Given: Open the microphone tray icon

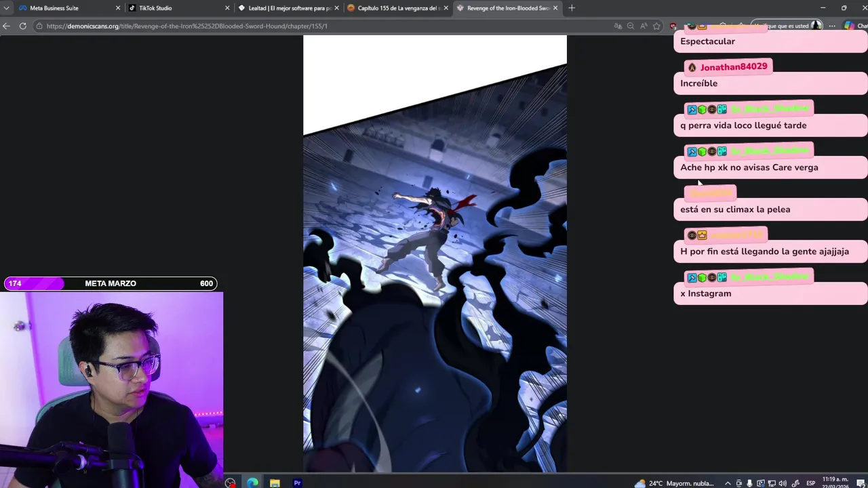Looking at the screenshot, I should [750, 483].
